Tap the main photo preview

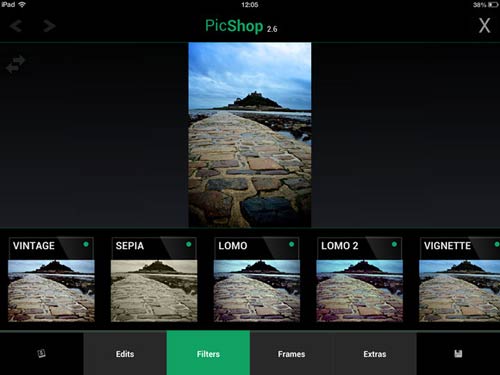[x=250, y=135]
